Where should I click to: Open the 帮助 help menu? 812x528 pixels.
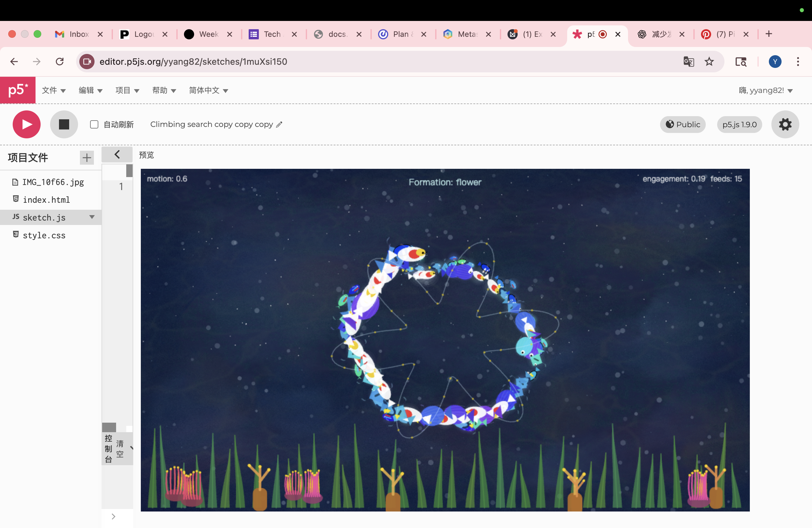164,90
